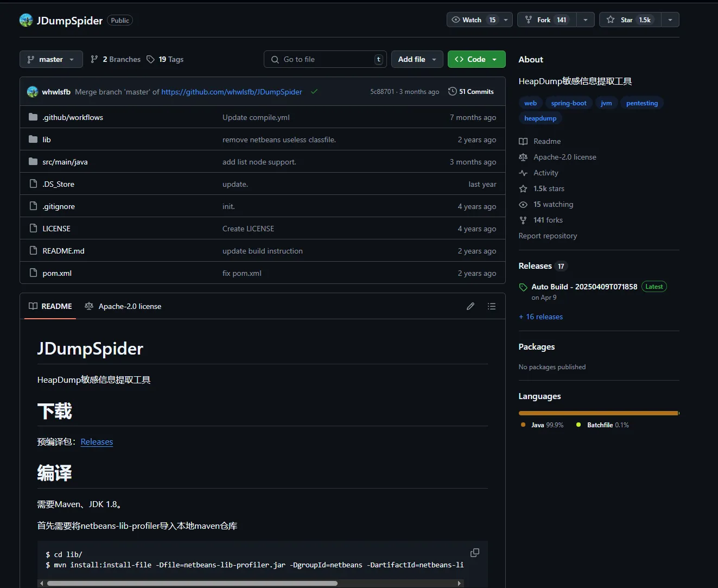Open the .github/workflows folder

tap(73, 117)
